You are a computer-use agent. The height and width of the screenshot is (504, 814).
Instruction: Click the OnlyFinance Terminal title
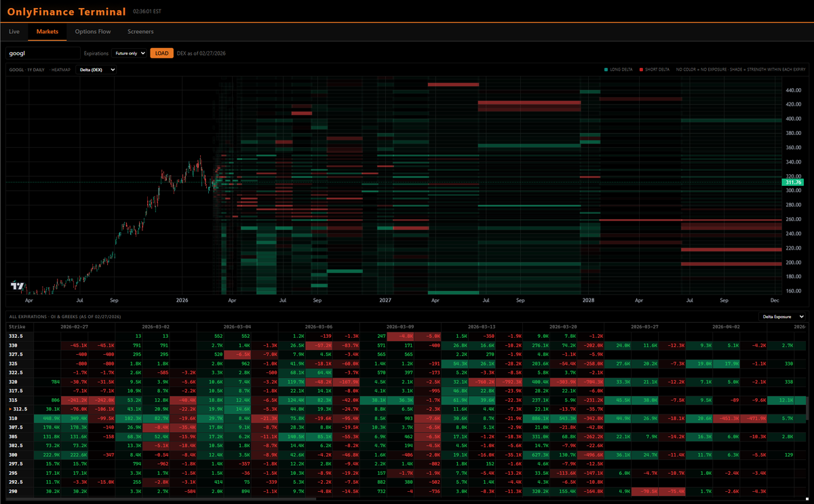pyautogui.click(x=66, y=12)
